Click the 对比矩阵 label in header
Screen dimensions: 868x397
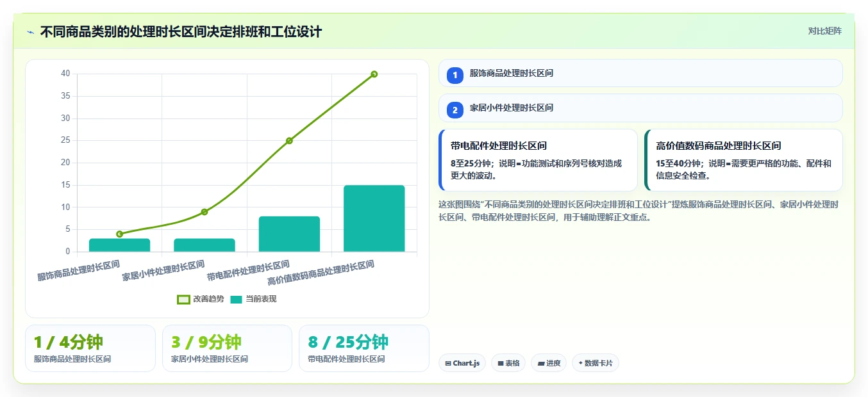click(x=824, y=31)
